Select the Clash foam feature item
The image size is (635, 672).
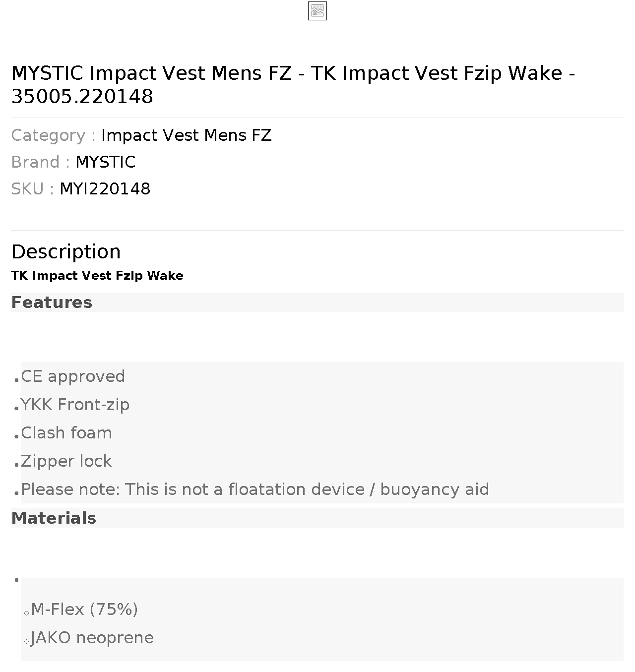pos(66,433)
